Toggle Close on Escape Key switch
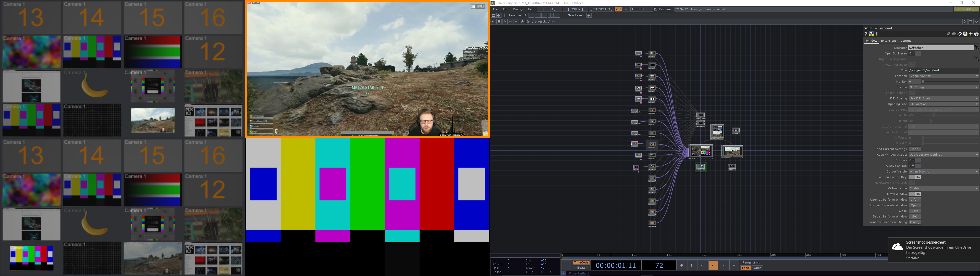This screenshot has width=980, height=276. [915, 177]
